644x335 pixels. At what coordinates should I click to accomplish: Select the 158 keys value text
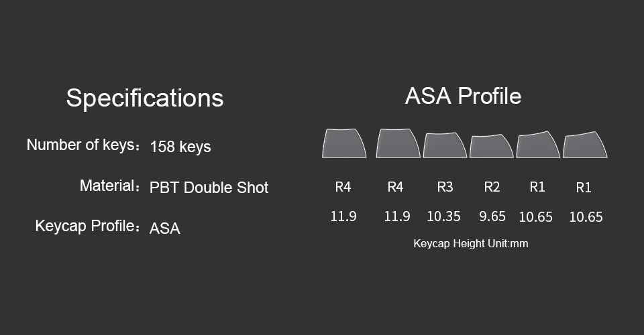[x=180, y=147]
